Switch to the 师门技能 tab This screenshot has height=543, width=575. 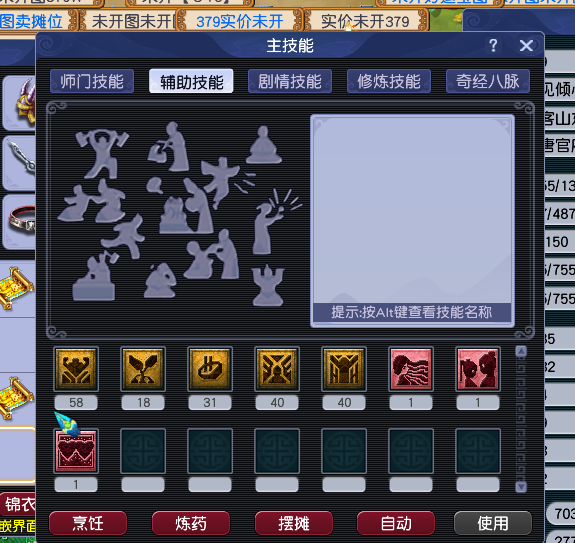[92, 81]
